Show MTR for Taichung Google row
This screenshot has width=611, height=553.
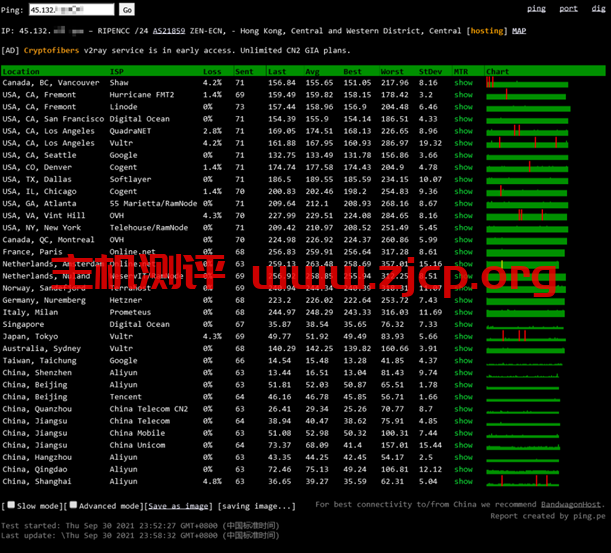tap(463, 360)
